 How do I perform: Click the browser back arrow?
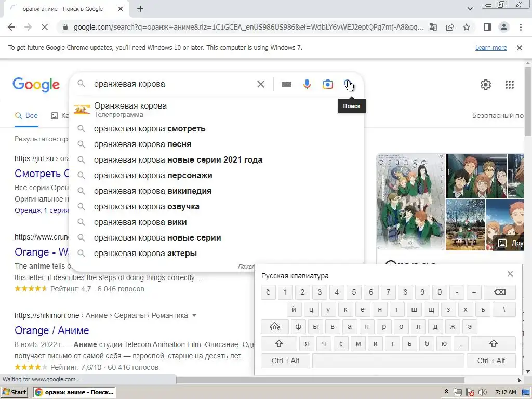click(11, 27)
